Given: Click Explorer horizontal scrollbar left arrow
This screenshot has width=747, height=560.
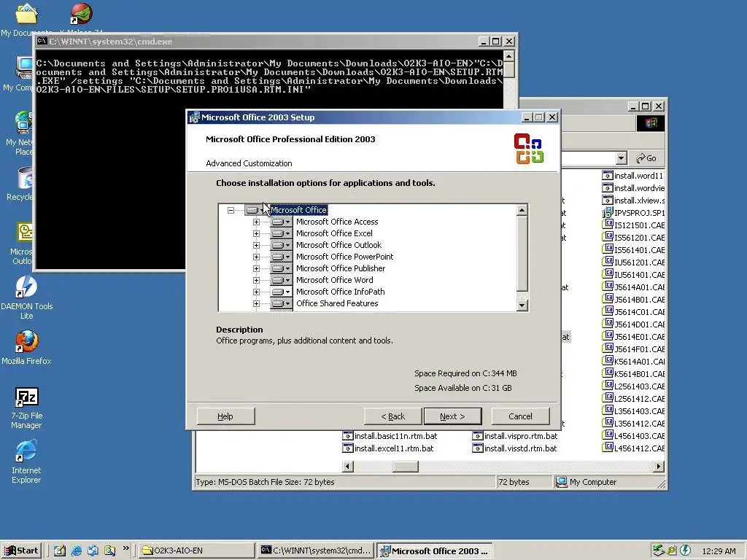Looking at the screenshot, I should (348, 467).
